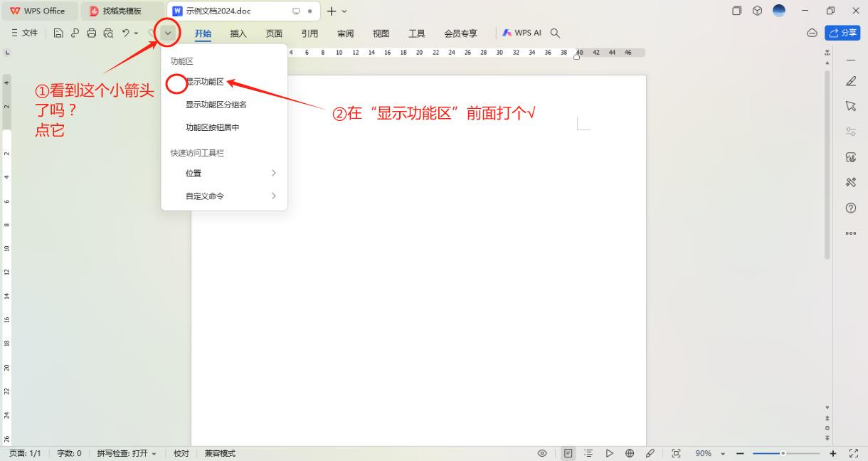
Task: Open the undo history dropdown arrow
Action: [x=137, y=33]
